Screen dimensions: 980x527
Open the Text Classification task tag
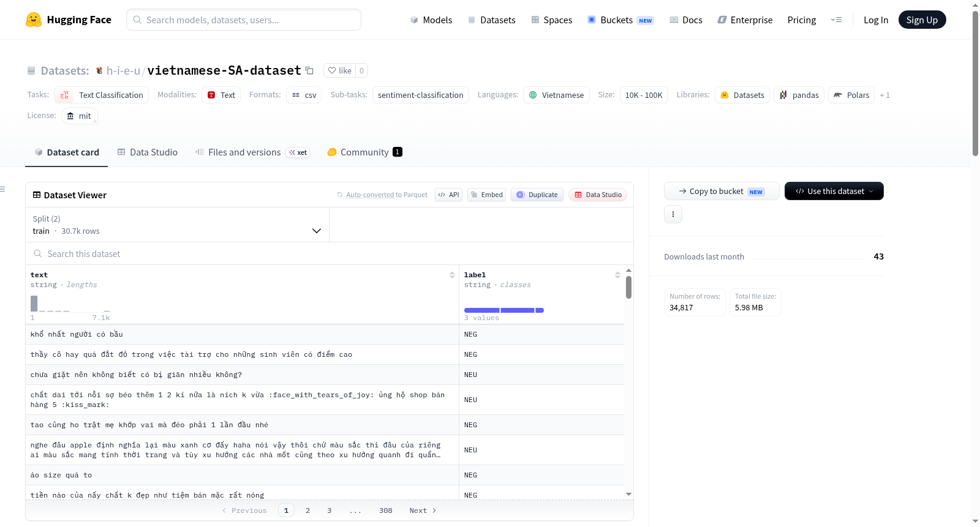[x=102, y=95]
